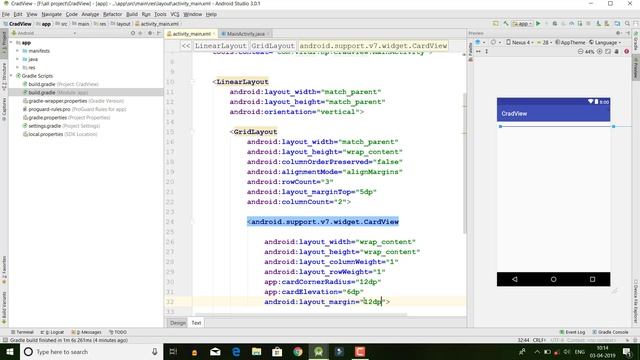Open Chrome from the taskbar
Screen dimensions: 640x360
298,351
